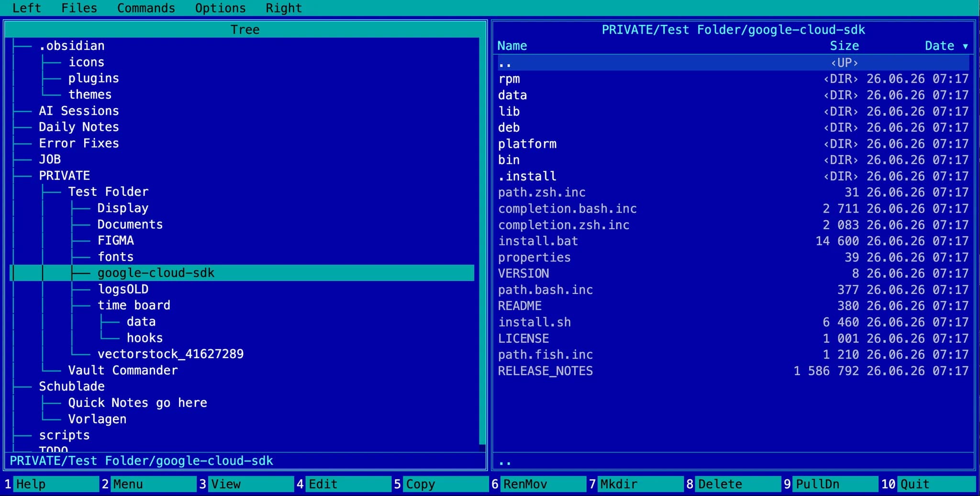This screenshot has height=496, width=980.
Task: Sort the file list by Name column
Action: click(512, 46)
